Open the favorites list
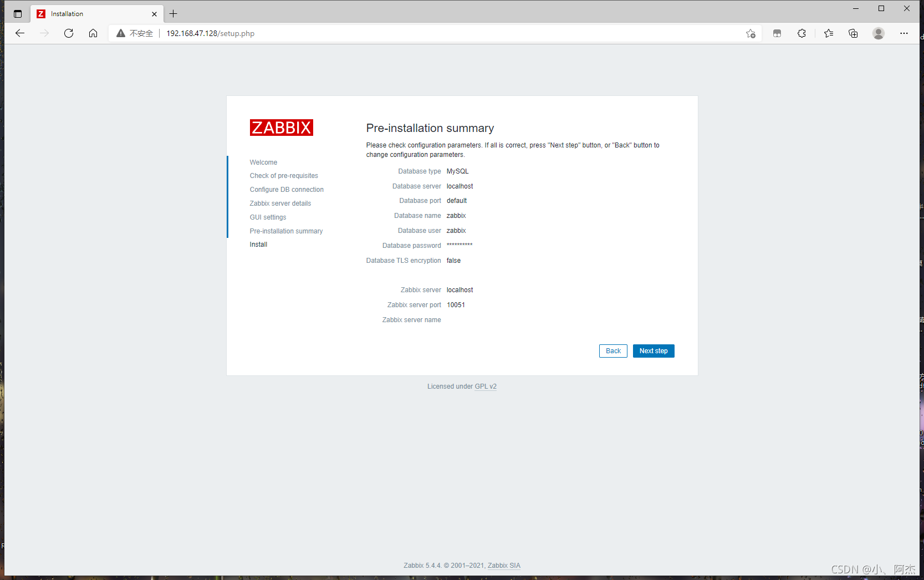 [x=829, y=33]
